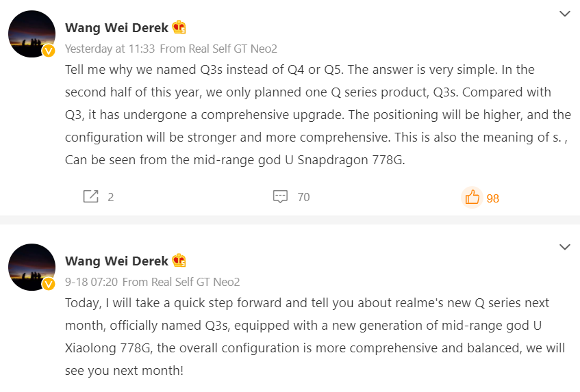Open Wang Wei Derek's avatar on second post
Image resolution: width=580 pixels, height=392 pixels.
[31, 267]
